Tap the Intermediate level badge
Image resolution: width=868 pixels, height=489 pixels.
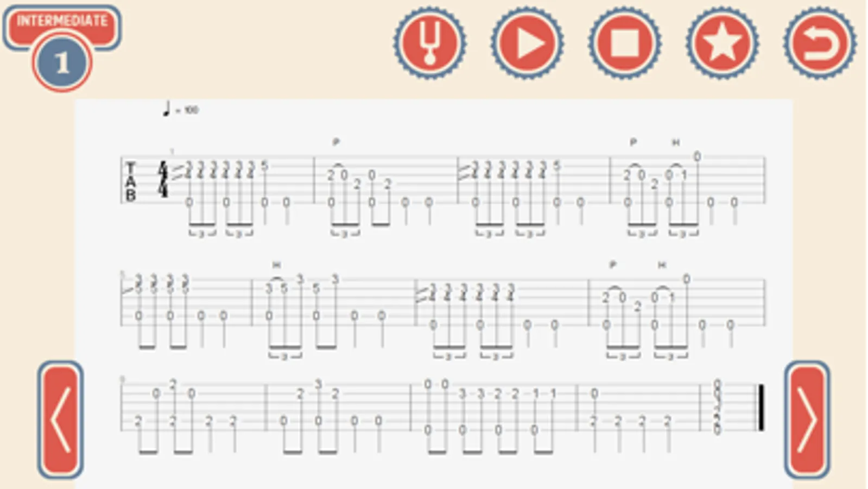pyautogui.click(x=62, y=23)
